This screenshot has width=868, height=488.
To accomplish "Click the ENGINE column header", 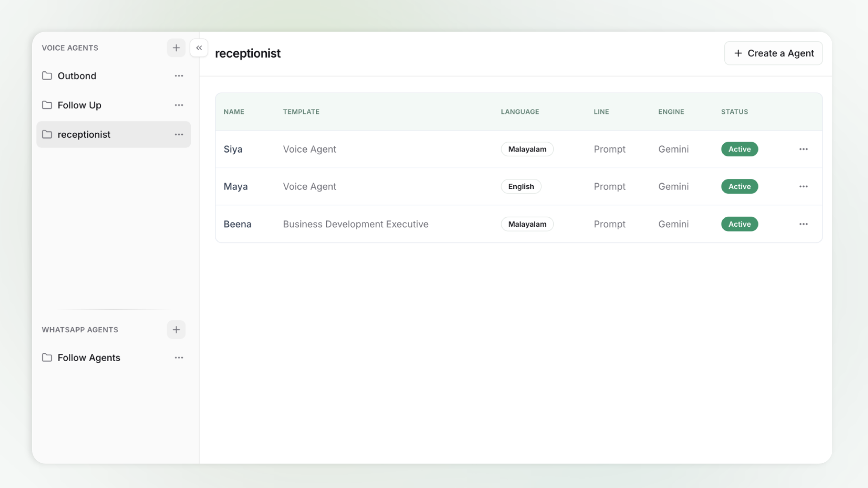I will pos(671,112).
